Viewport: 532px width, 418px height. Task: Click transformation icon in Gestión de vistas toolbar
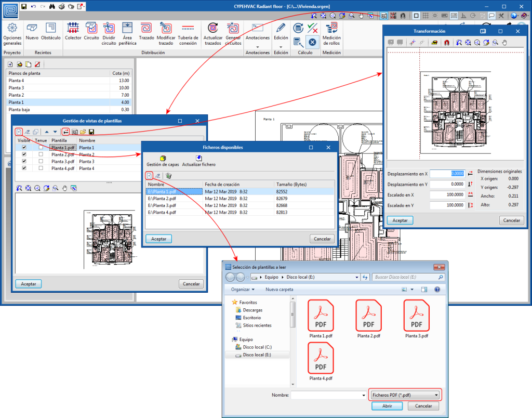point(66,132)
